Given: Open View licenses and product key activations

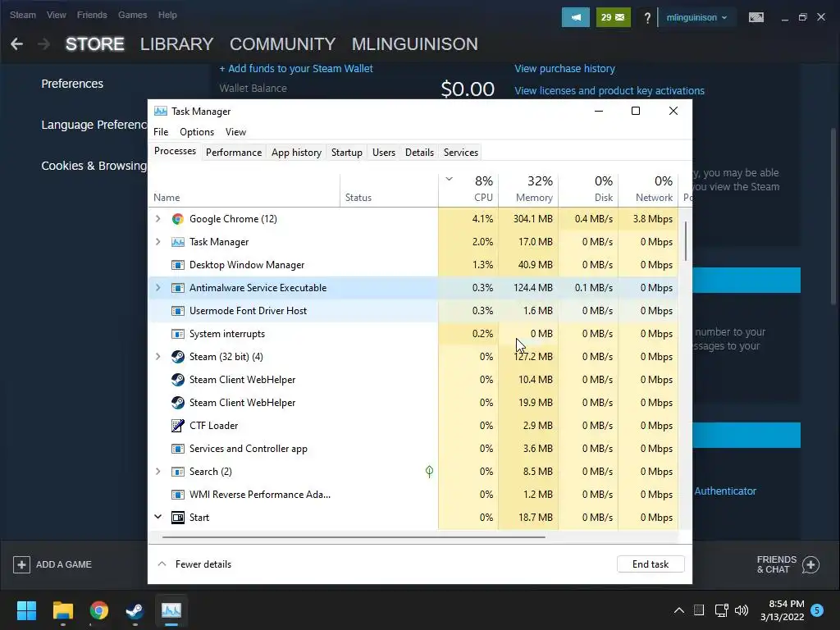Looking at the screenshot, I should coord(609,90).
